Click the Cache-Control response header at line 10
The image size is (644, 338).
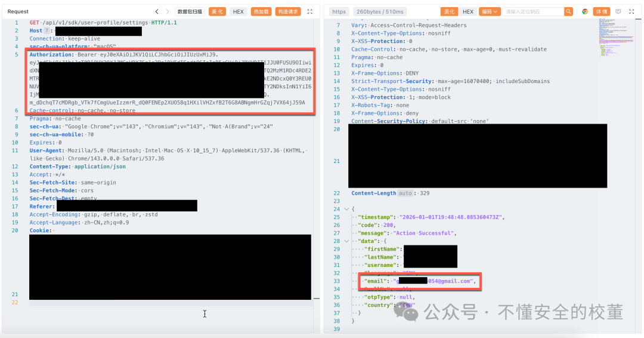tap(449, 50)
